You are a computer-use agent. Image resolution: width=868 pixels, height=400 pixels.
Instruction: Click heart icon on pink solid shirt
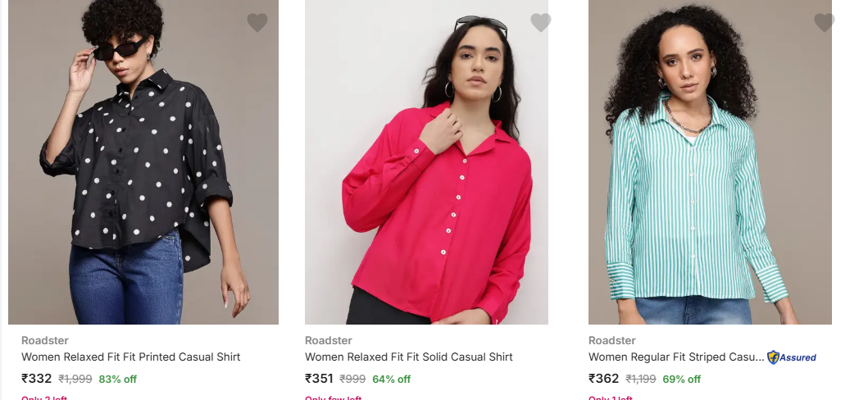point(541,23)
